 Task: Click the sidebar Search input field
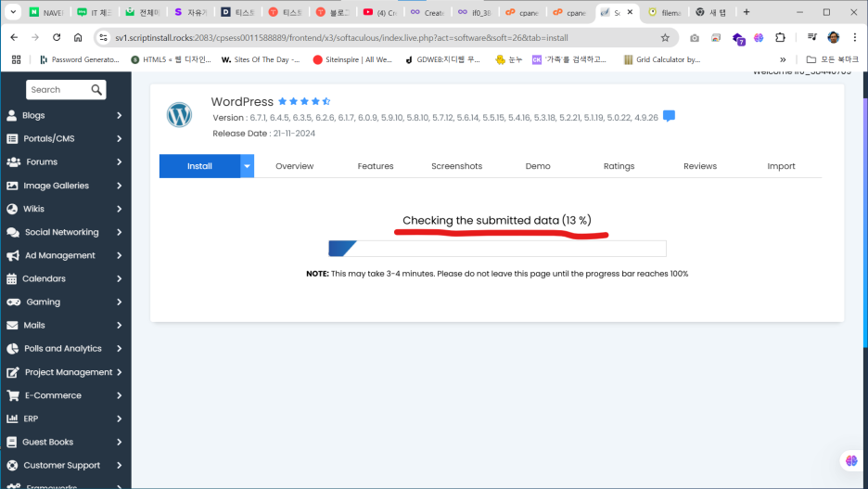58,90
